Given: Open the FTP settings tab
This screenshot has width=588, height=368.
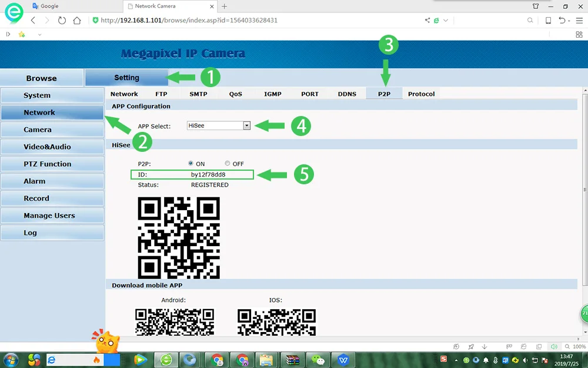Looking at the screenshot, I should pyautogui.click(x=161, y=94).
